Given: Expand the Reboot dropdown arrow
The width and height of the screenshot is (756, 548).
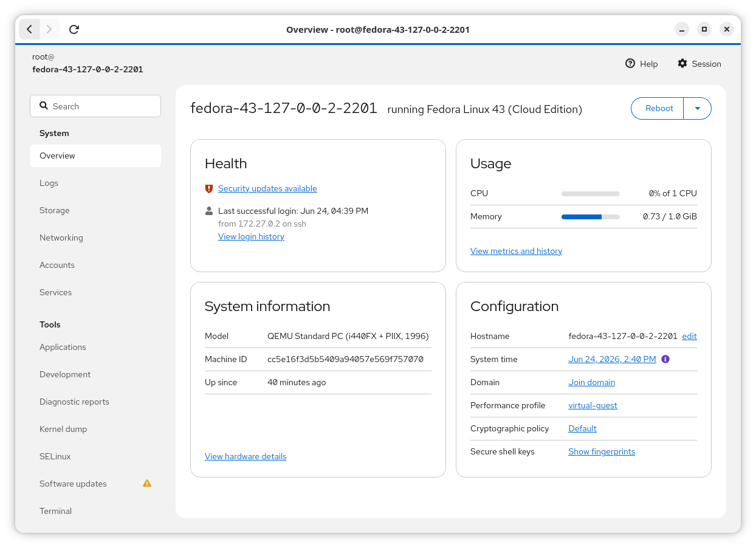Looking at the screenshot, I should tap(698, 109).
